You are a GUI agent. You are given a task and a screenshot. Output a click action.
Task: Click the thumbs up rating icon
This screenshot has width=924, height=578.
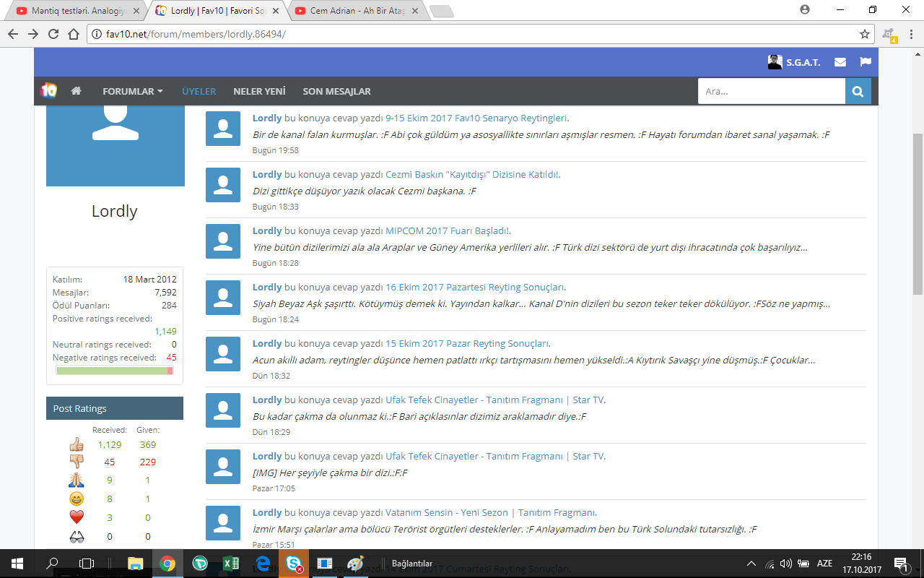pyautogui.click(x=77, y=444)
